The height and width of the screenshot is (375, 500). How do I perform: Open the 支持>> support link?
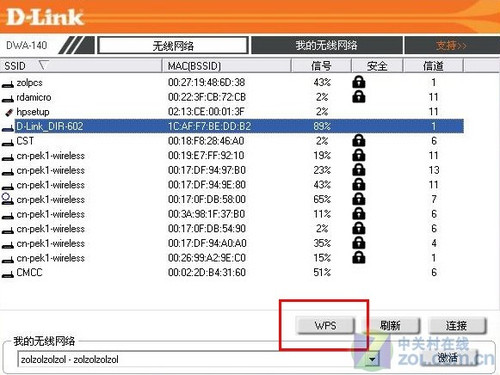click(452, 45)
